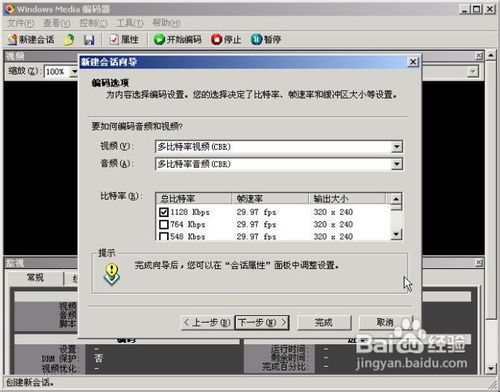Screen dimensions: 500x392
Task: Open 属性 properties from the toolbar
Action: pos(124,40)
